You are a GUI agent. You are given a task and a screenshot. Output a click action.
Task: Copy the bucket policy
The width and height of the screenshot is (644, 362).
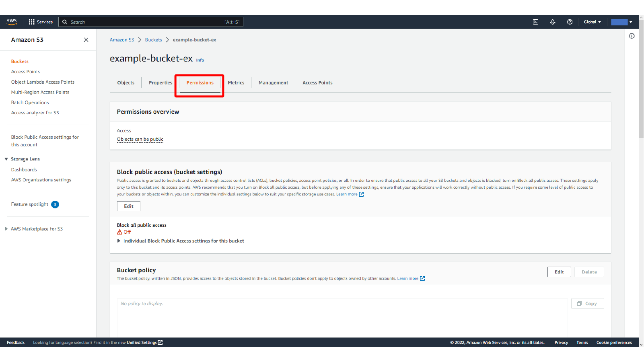pos(587,304)
